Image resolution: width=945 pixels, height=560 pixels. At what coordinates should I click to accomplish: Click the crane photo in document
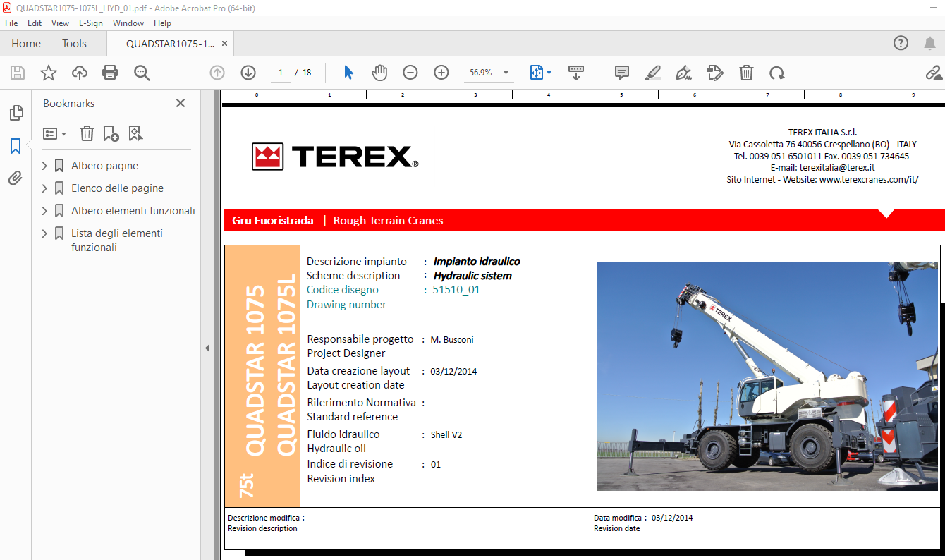(x=767, y=376)
